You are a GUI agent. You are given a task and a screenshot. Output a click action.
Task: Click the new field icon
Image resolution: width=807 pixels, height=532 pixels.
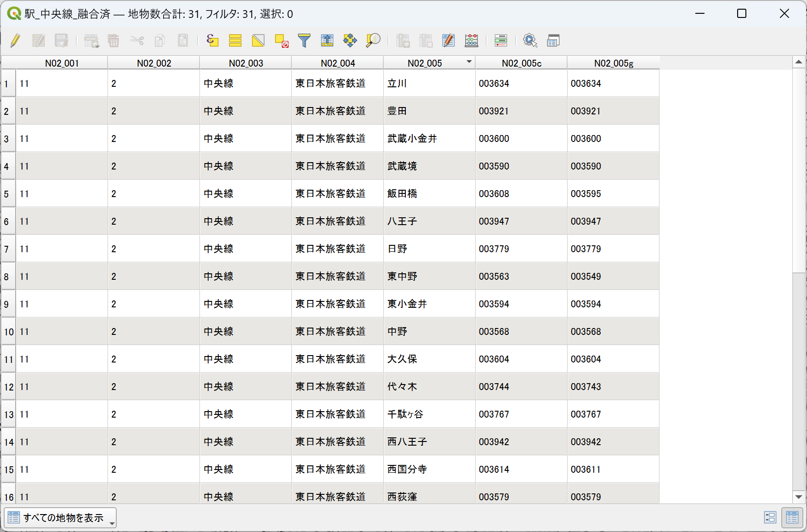pos(403,40)
